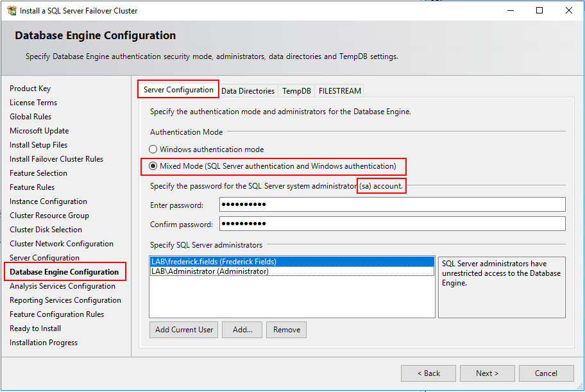
Task: Go to previous step with Back
Action: 428,373
